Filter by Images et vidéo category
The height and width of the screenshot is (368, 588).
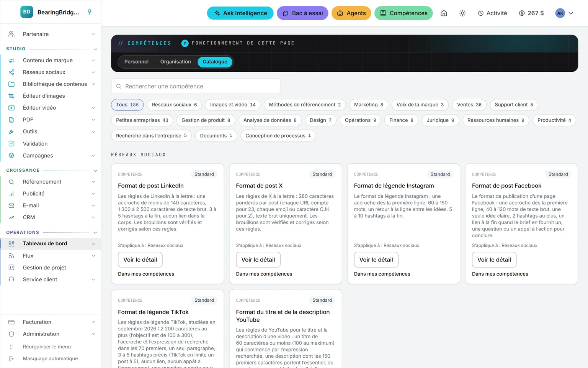(233, 105)
